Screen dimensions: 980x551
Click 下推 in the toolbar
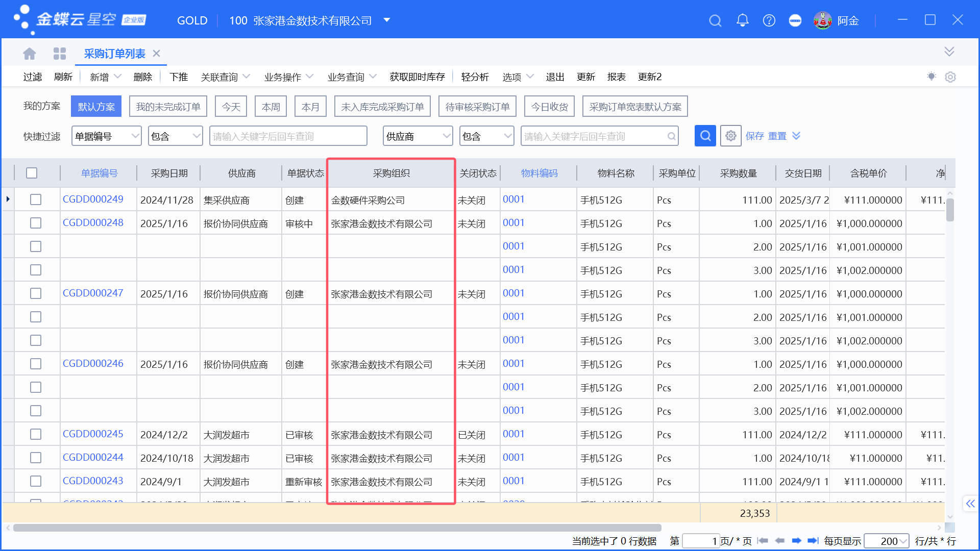pyautogui.click(x=179, y=77)
